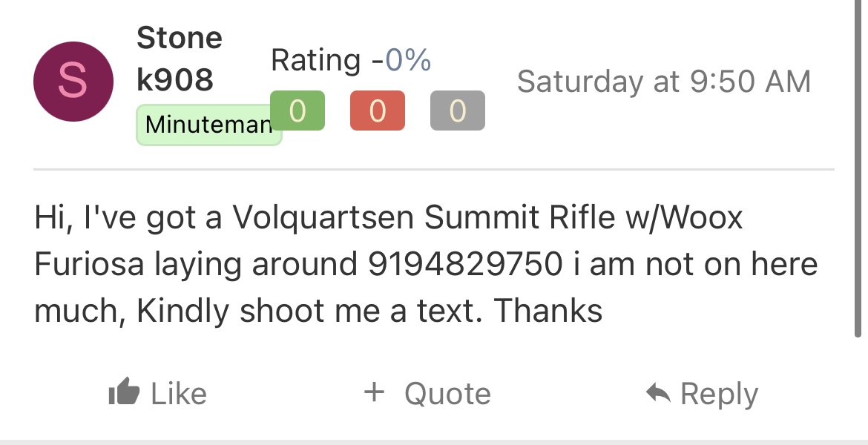This screenshot has height=445, width=868.
Task: Click the phone number 9194829750 in post
Action: 465,263
